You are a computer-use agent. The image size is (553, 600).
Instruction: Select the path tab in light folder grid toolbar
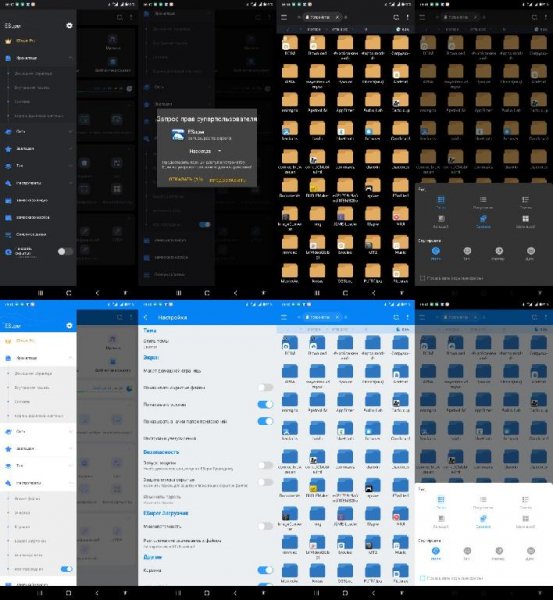(322, 317)
